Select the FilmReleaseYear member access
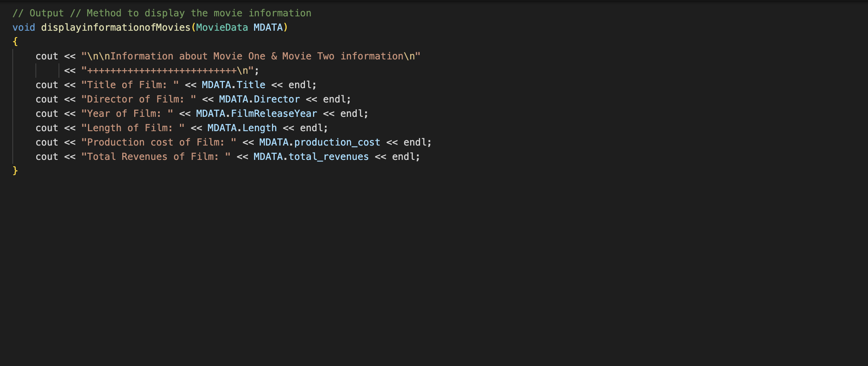868x366 pixels. 257,113
